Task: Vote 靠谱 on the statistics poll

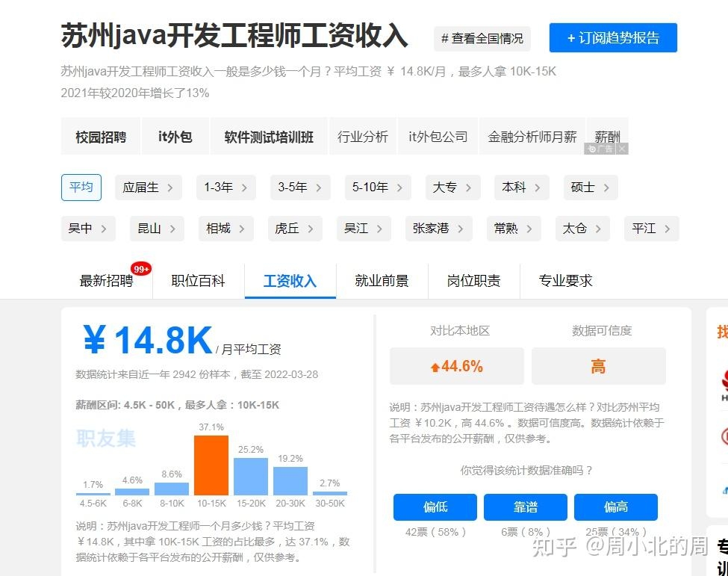Action: [526, 507]
